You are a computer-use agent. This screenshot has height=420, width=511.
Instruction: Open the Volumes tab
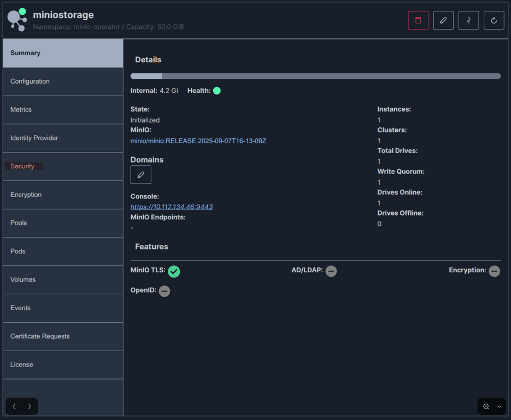[63, 280]
